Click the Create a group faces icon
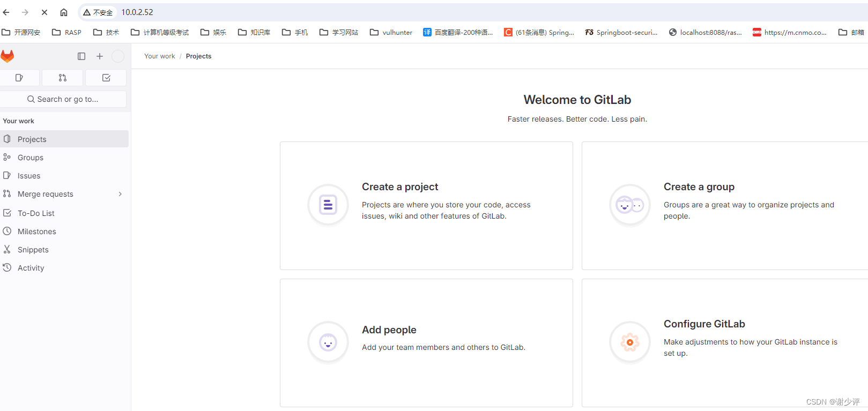868x411 pixels. 630,205
